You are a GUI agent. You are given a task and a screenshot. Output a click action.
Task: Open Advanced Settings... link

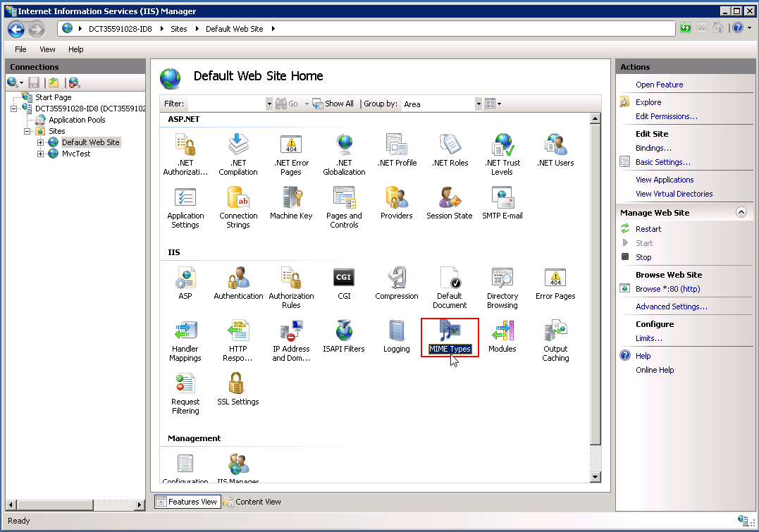[x=672, y=307]
